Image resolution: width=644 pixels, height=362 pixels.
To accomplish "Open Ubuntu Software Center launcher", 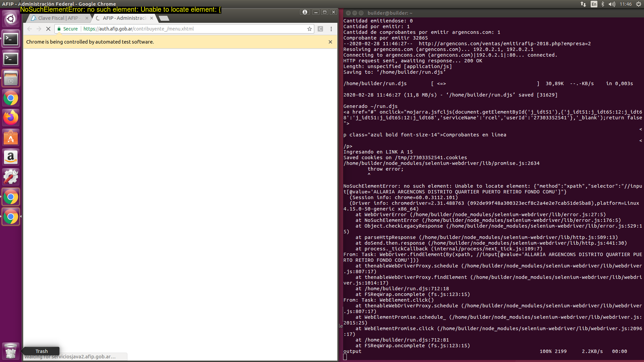I will tap(11, 138).
